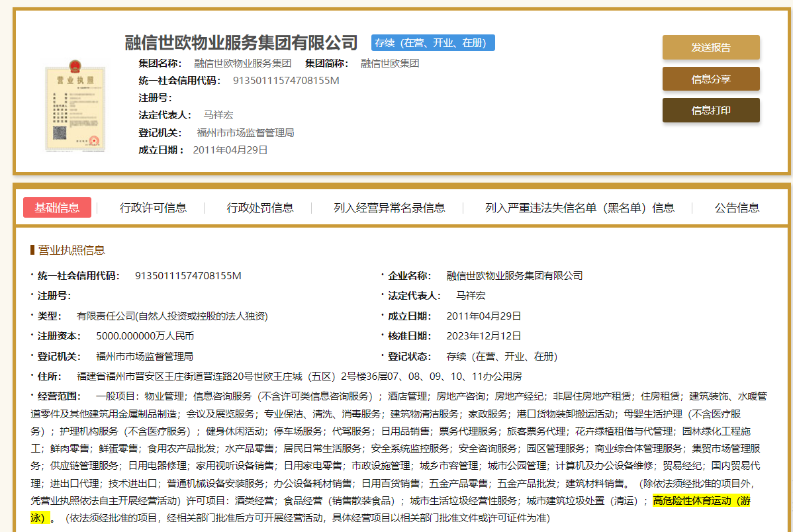
Task: Click the blue 存续（在营、开业、在册）status badge
Action: (x=433, y=43)
